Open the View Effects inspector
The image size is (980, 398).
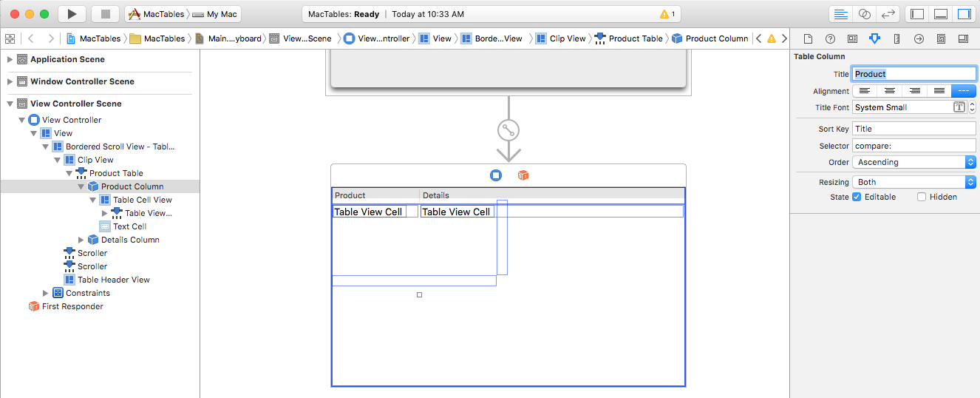tap(963, 38)
